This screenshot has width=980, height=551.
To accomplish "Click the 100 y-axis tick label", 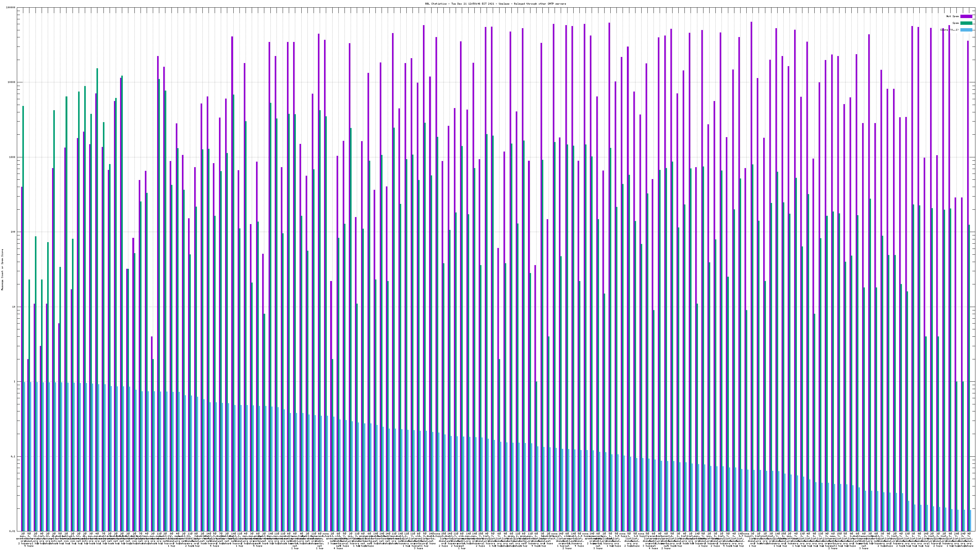I will tap(13, 232).
